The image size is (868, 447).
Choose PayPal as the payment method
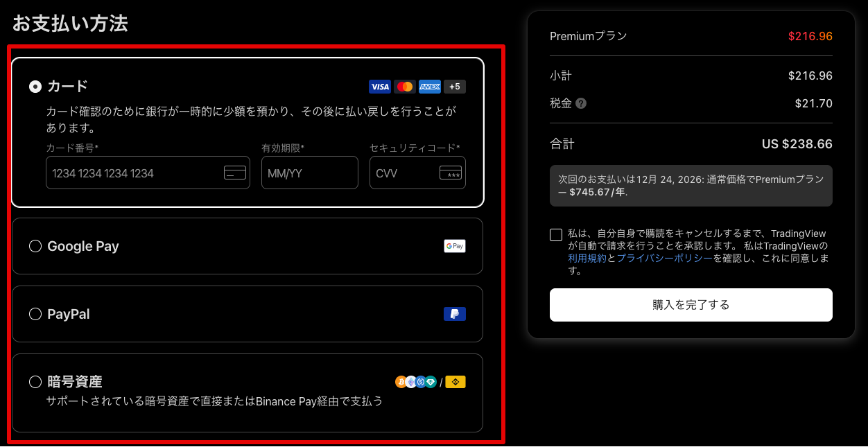click(x=35, y=314)
